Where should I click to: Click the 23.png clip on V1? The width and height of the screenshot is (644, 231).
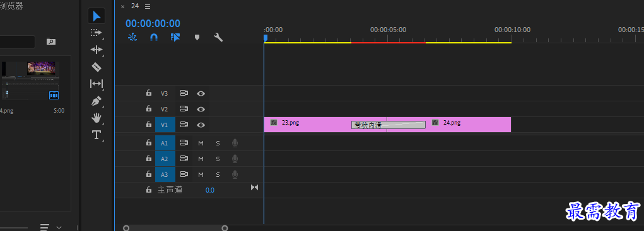point(307,125)
